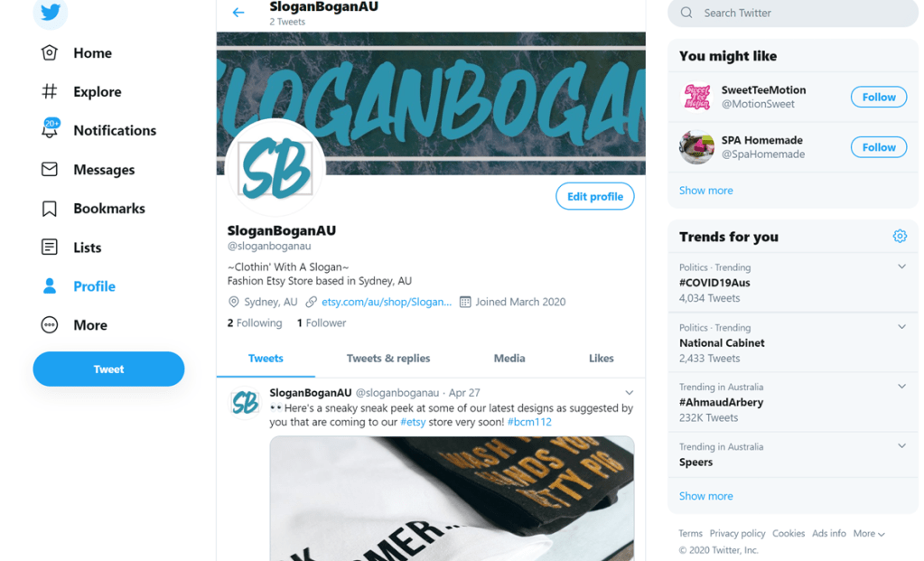This screenshot has width=924, height=561.
Task: Click the Twitter bird logo
Action: coord(51,12)
